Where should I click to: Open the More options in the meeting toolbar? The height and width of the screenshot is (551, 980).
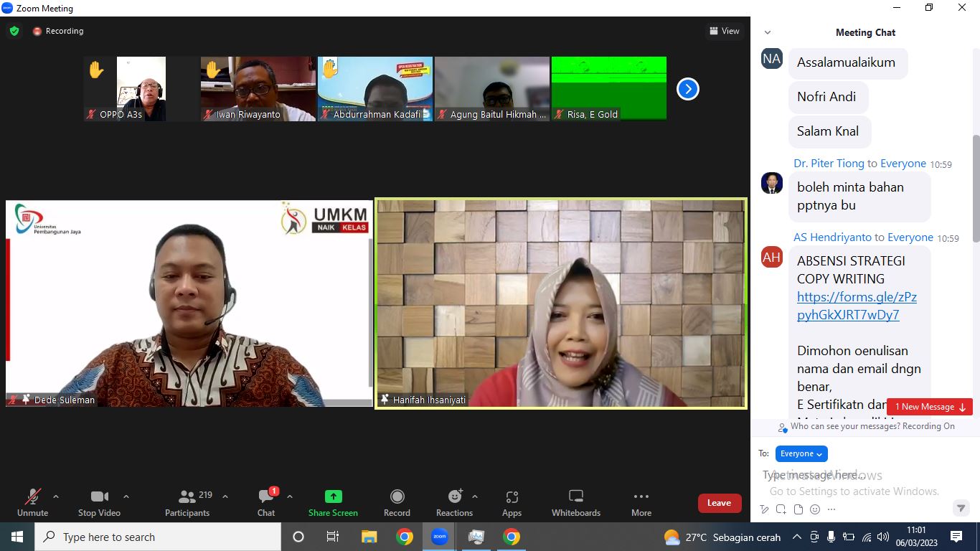[641, 502]
